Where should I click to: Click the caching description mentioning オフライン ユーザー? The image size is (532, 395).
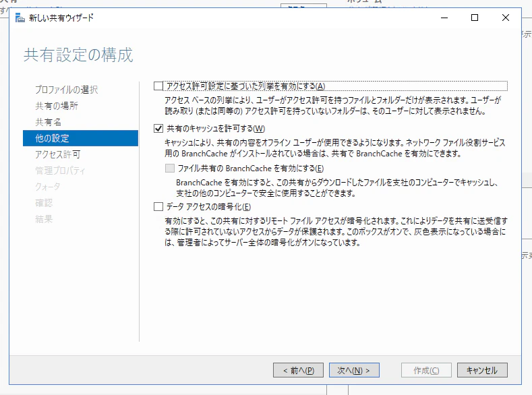point(335,148)
